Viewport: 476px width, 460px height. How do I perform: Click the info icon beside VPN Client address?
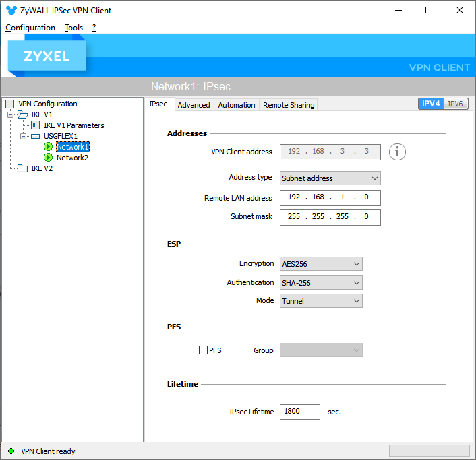[398, 152]
